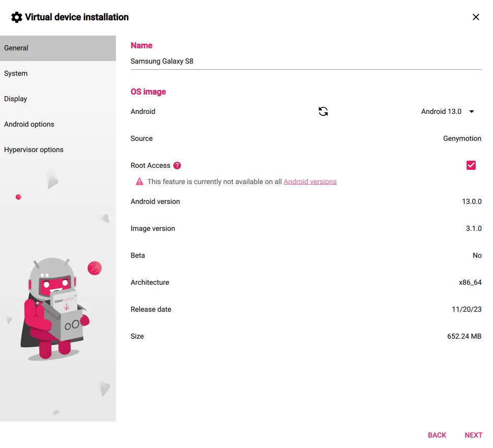Click the refresh Android images icon

tap(323, 111)
